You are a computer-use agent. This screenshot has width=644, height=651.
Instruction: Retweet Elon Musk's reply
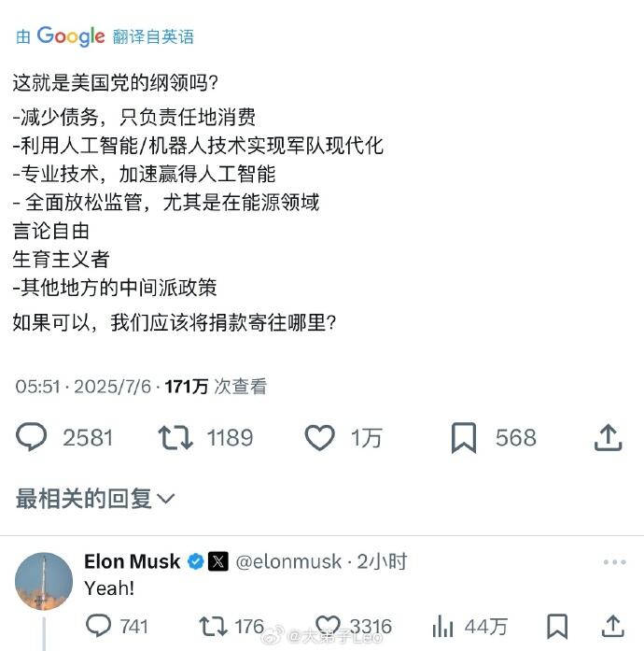[214, 625]
